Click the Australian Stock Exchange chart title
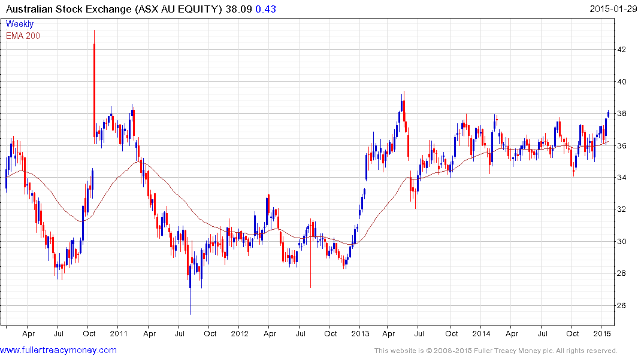Image resolution: width=644 pixels, height=359 pixels. click(x=114, y=9)
